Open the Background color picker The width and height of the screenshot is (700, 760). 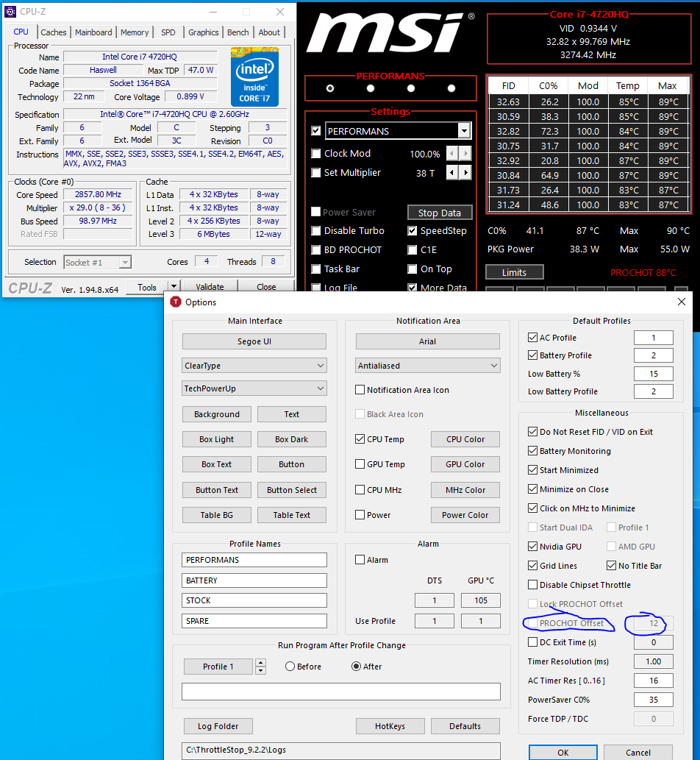217,414
